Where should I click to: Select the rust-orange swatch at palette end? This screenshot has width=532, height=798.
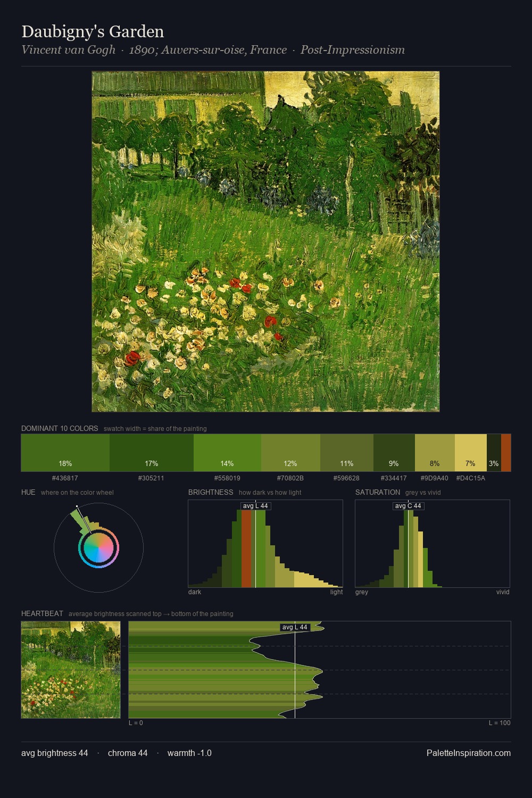point(506,453)
